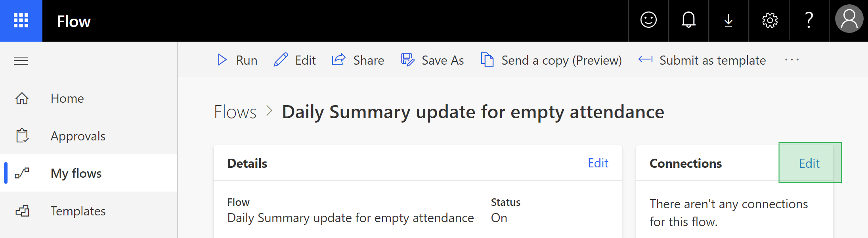Choose Save As in the toolbar
Viewport: 868px width, 238px height.
[x=432, y=60]
